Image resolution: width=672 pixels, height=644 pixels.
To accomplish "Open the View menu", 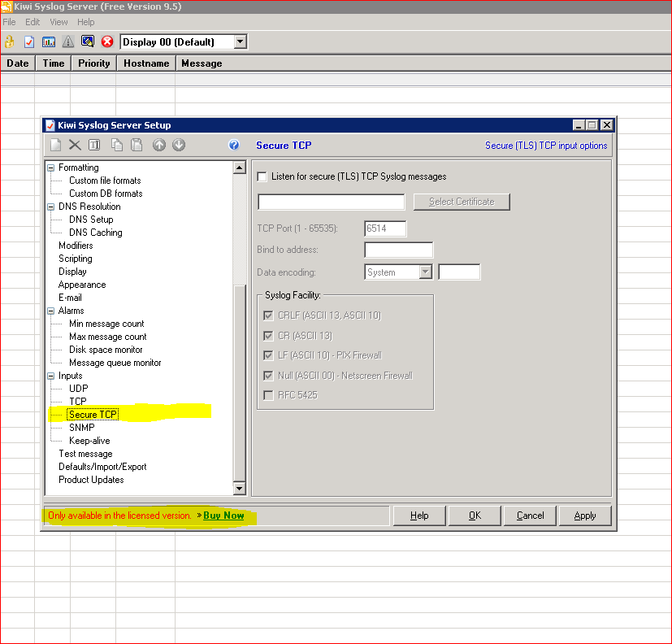I will click(x=59, y=22).
